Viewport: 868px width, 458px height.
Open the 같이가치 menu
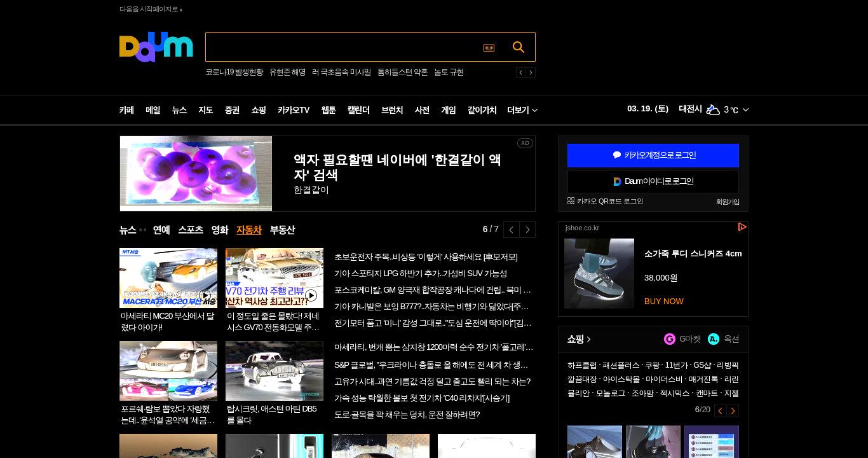(482, 110)
